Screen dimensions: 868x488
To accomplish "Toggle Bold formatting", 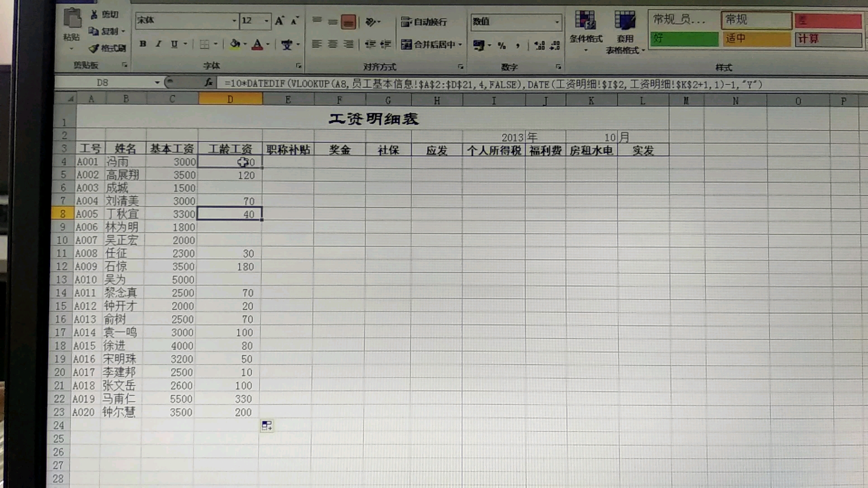I will pyautogui.click(x=143, y=44).
